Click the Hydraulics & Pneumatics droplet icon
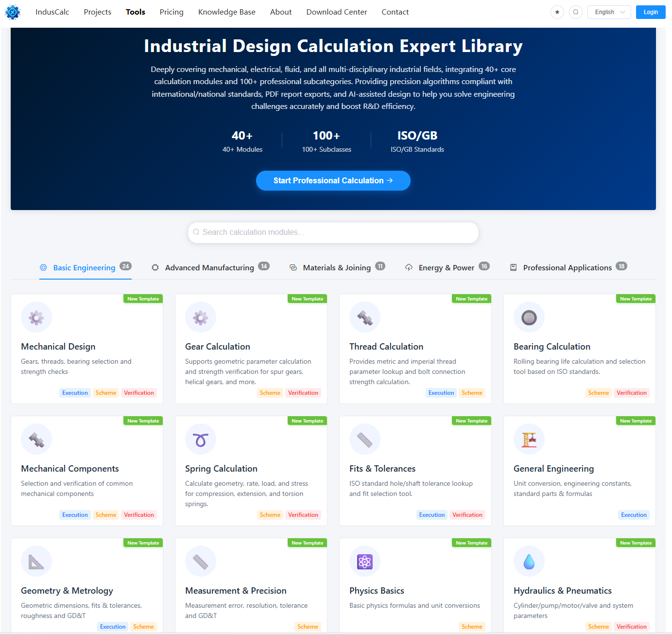 (529, 561)
